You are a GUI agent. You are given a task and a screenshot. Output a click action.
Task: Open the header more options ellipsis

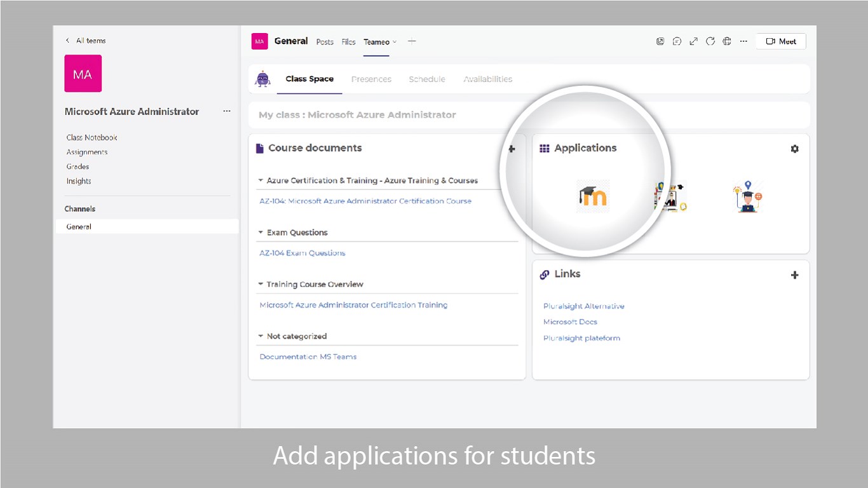click(743, 41)
